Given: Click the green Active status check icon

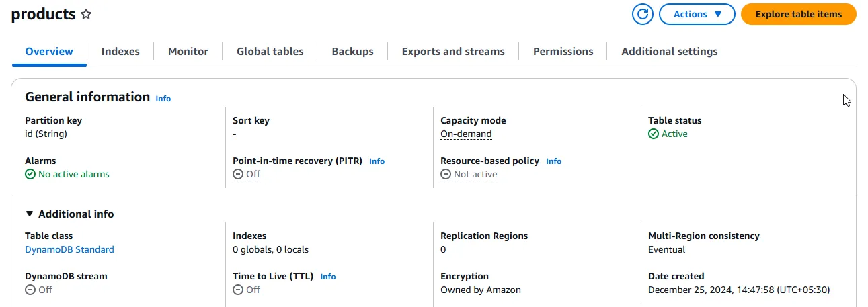Looking at the screenshot, I should pyautogui.click(x=654, y=134).
